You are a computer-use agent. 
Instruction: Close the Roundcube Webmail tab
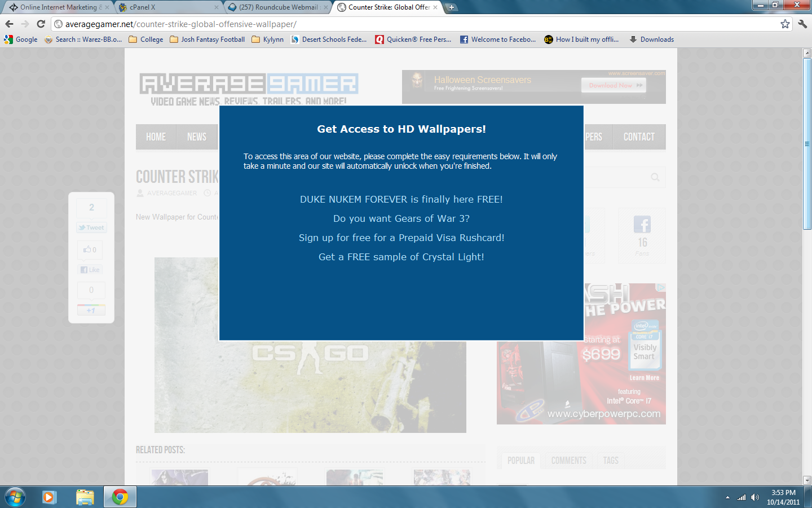(326, 7)
